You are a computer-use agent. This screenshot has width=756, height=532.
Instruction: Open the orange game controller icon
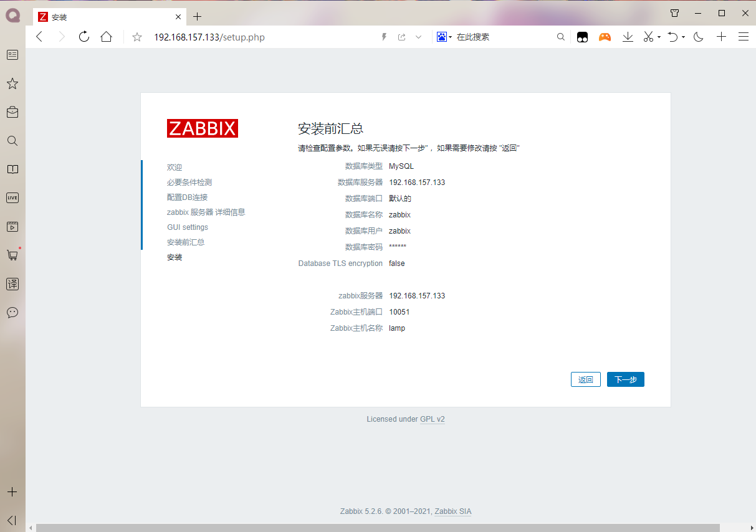click(605, 37)
